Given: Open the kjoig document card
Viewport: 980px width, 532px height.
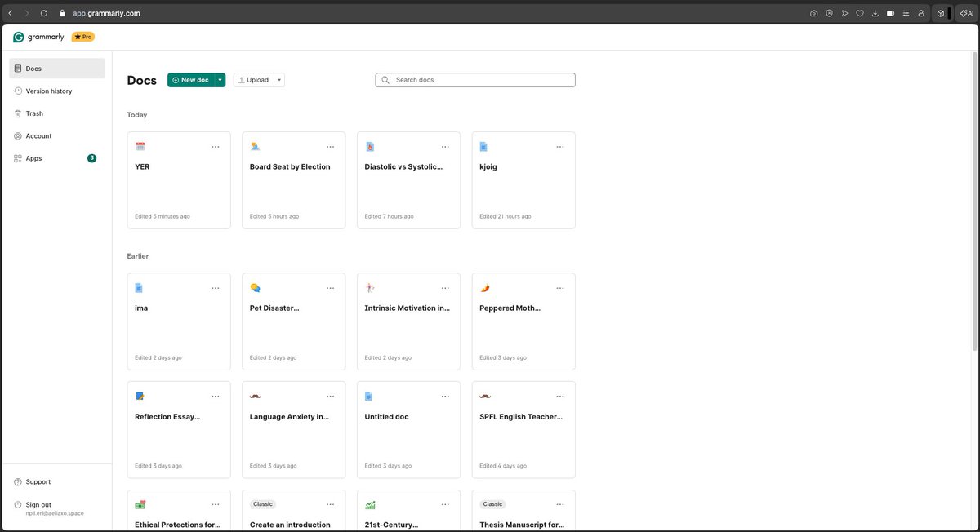Looking at the screenshot, I should pos(523,180).
